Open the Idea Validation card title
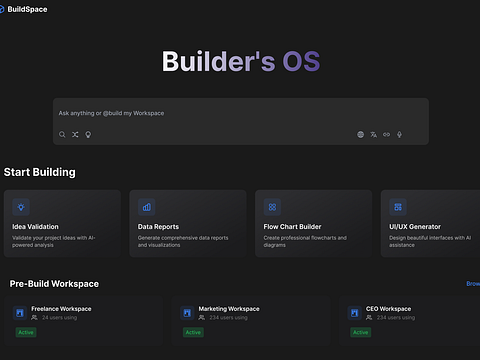The image size is (480, 360). coord(35,227)
